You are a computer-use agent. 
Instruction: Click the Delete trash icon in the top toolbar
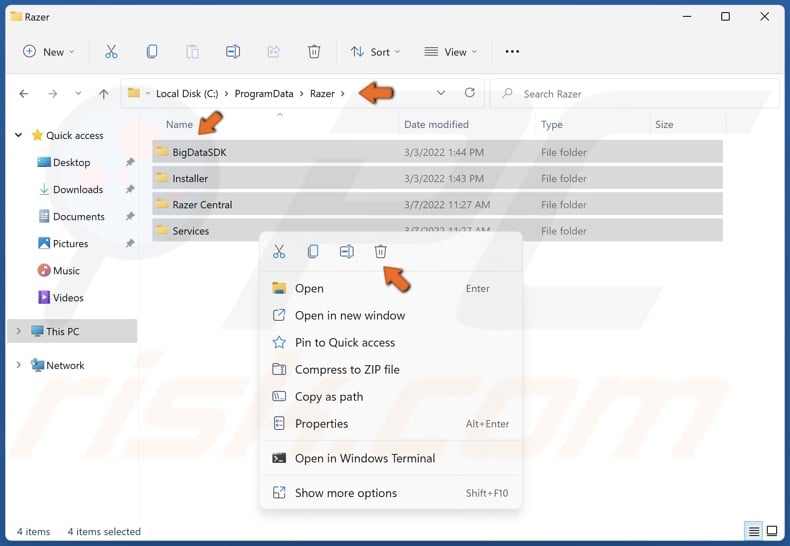point(314,51)
